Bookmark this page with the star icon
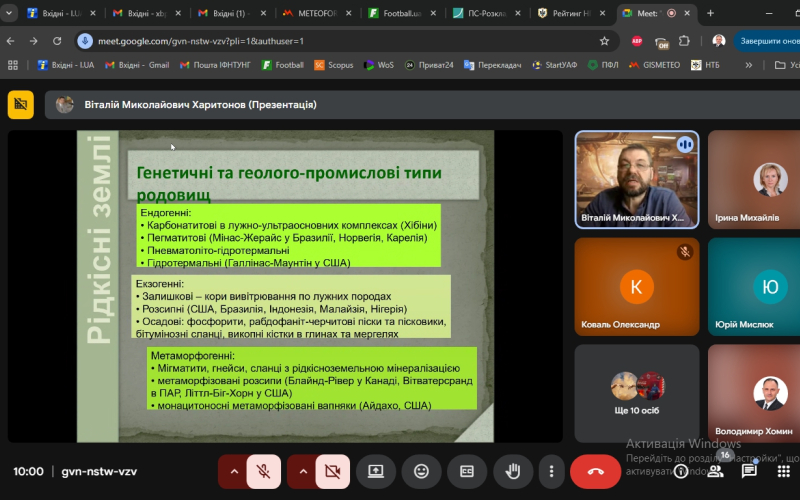 point(604,41)
